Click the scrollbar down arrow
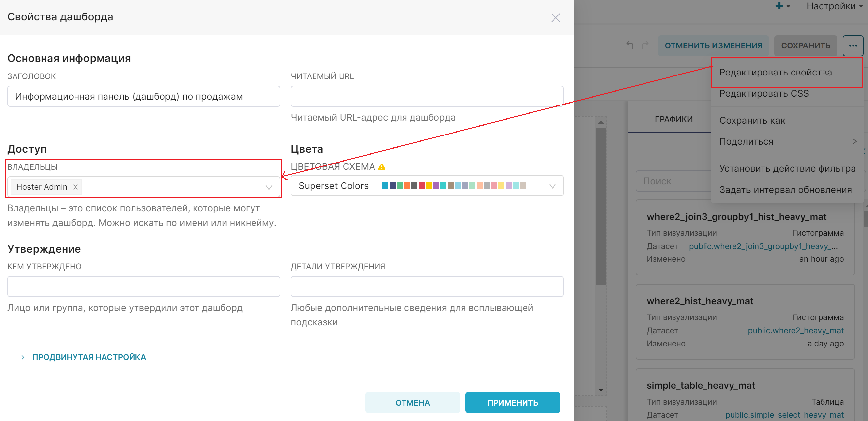The height and width of the screenshot is (421, 868). point(601,390)
